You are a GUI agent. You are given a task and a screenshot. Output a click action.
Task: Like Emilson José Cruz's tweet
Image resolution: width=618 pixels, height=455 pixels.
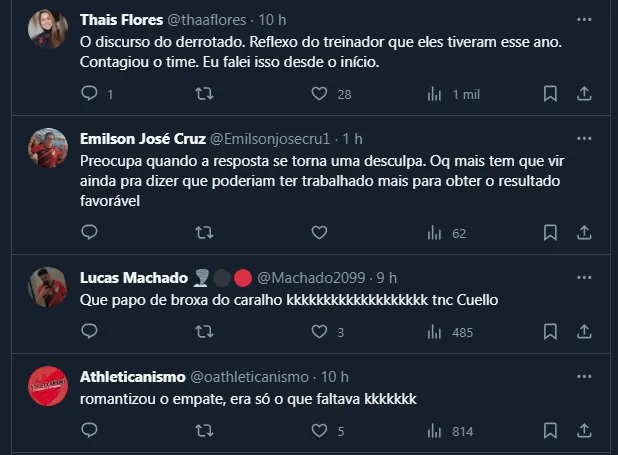tap(319, 232)
